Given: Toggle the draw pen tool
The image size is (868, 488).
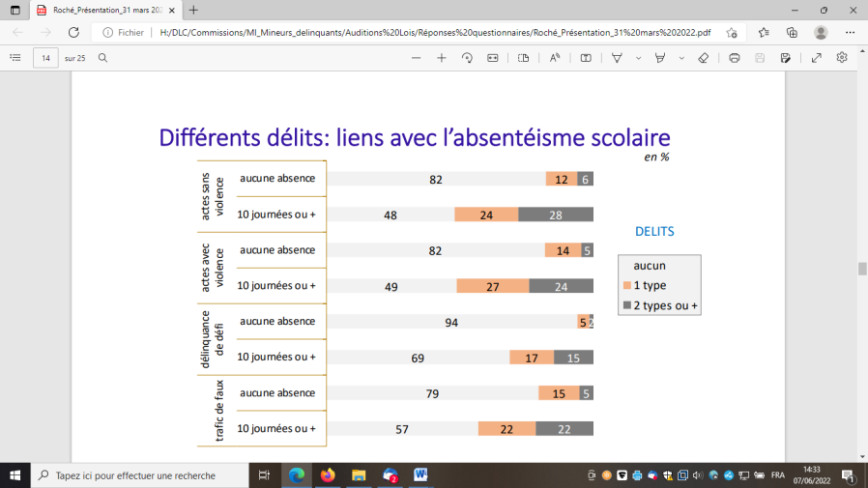Looking at the screenshot, I should pos(617,58).
